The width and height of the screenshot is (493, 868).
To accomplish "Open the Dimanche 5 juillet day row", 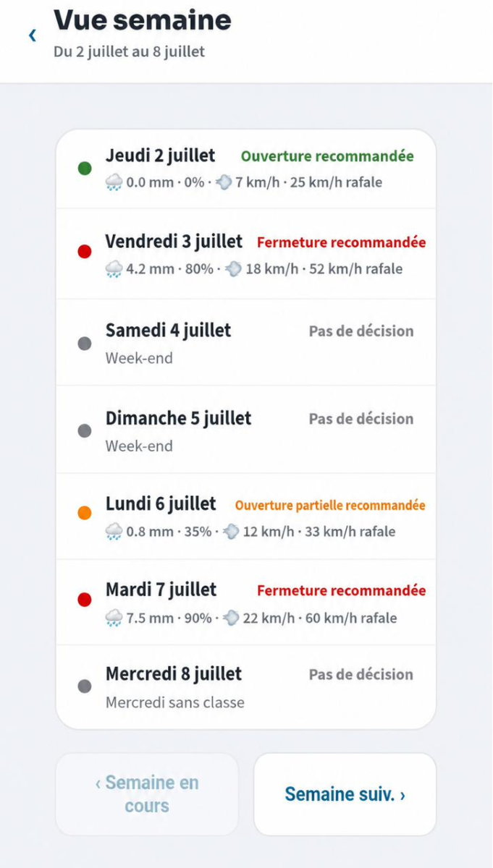I will point(246,430).
